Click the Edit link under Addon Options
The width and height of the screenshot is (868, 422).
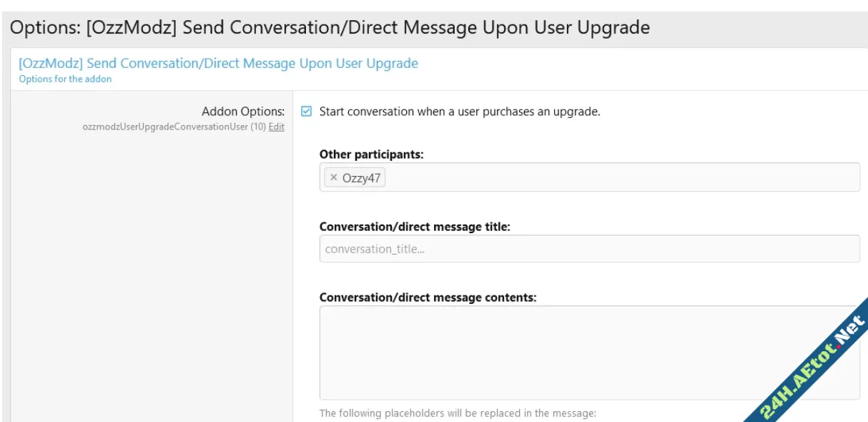point(277,127)
